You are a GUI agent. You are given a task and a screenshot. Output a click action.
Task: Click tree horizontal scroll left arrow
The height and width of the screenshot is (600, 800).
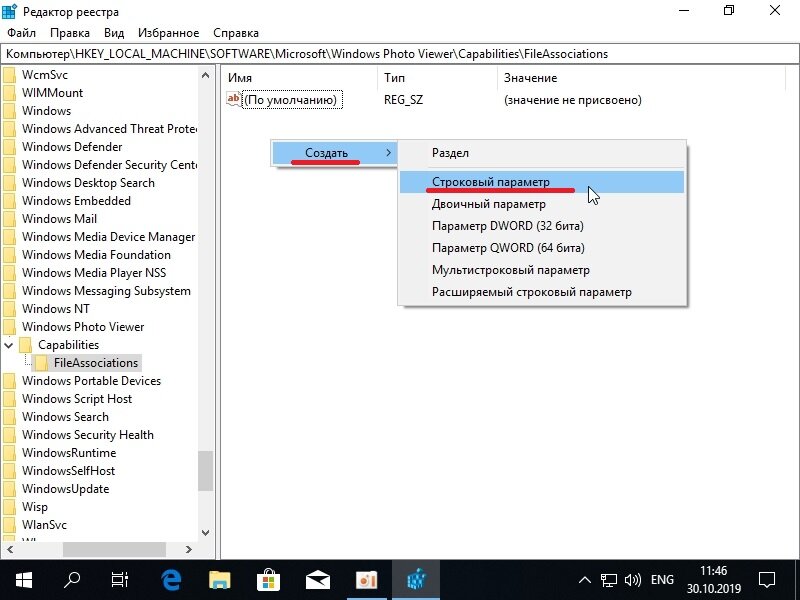(x=9, y=549)
